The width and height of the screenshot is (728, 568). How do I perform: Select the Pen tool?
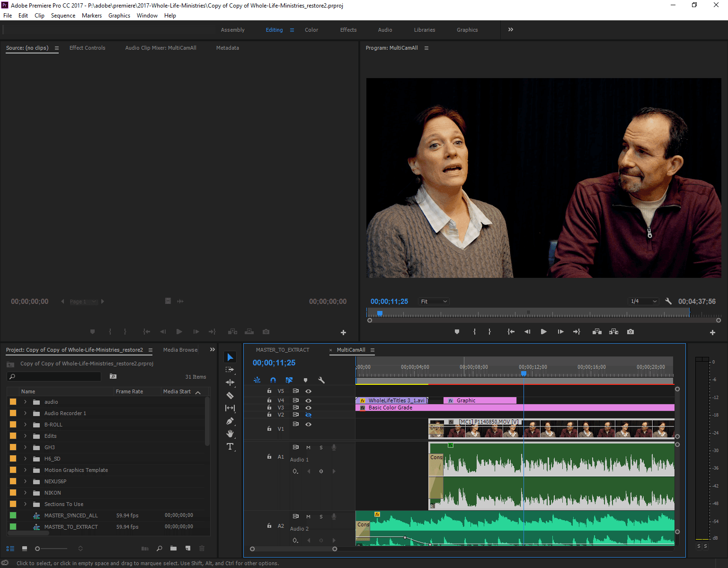(230, 421)
